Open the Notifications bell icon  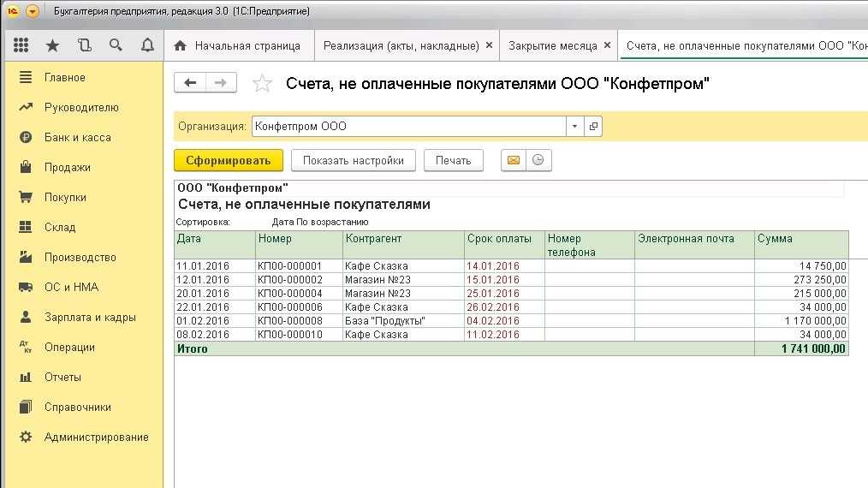(x=147, y=45)
